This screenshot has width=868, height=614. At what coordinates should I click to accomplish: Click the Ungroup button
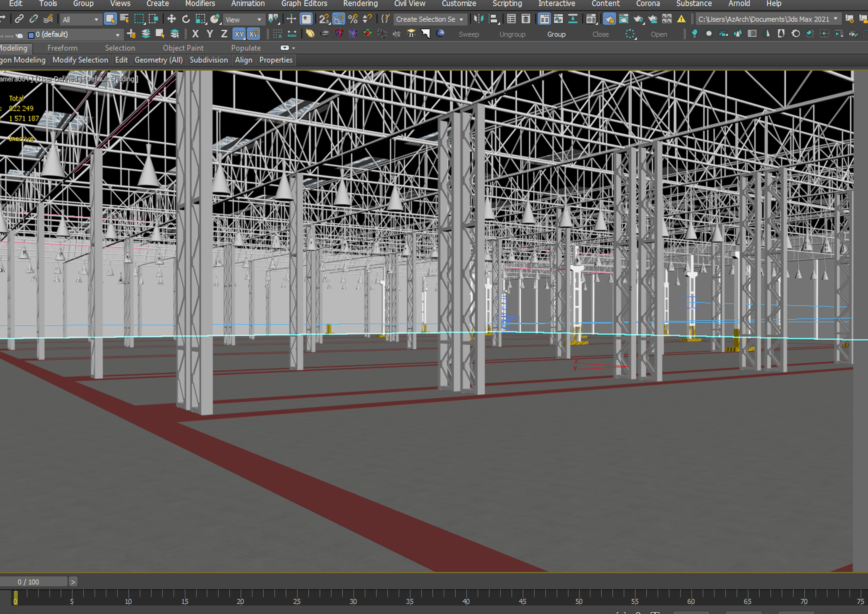coord(512,34)
